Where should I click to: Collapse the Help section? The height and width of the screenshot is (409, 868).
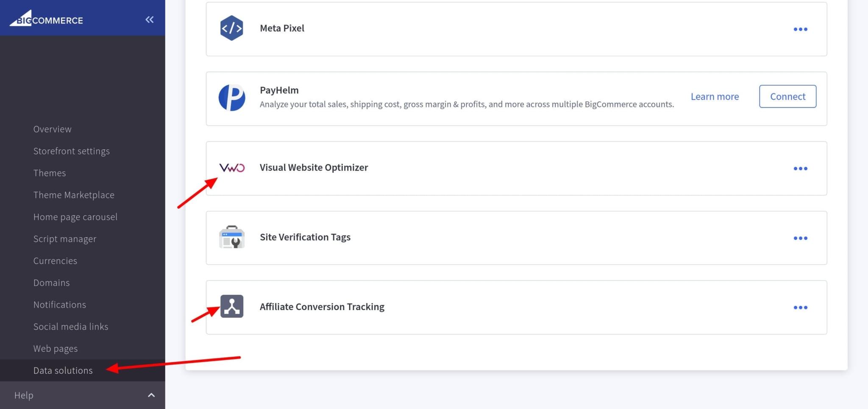tap(151, 395)
